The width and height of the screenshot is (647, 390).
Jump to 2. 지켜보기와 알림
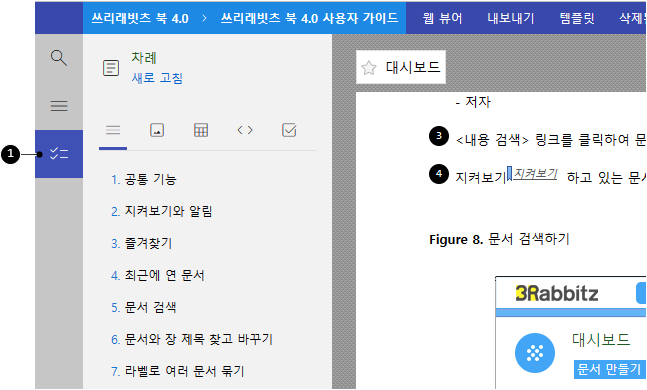click(x=161, y=211)
